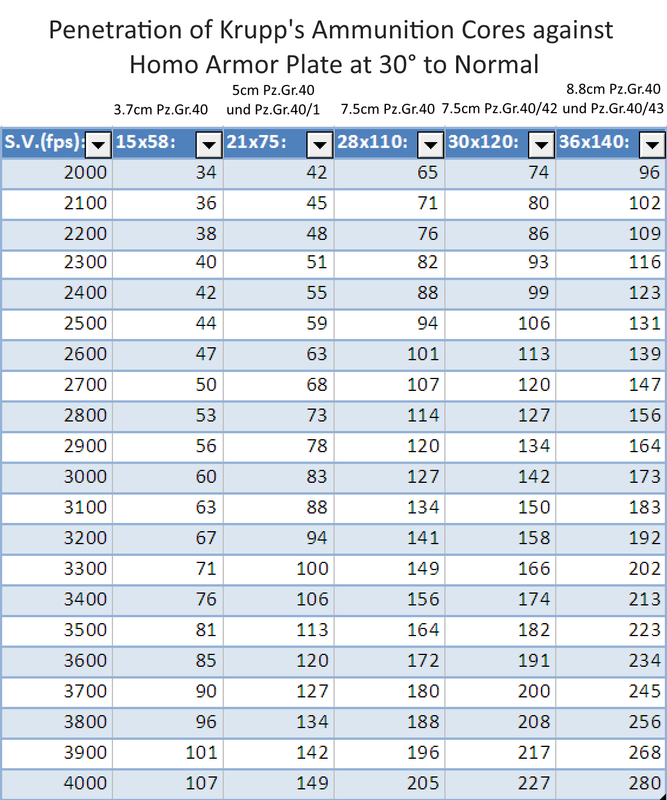Select 21x75 value 100 in row 3300
The width and height of the screenshot is (667, 800).
(x=279, y=569)
